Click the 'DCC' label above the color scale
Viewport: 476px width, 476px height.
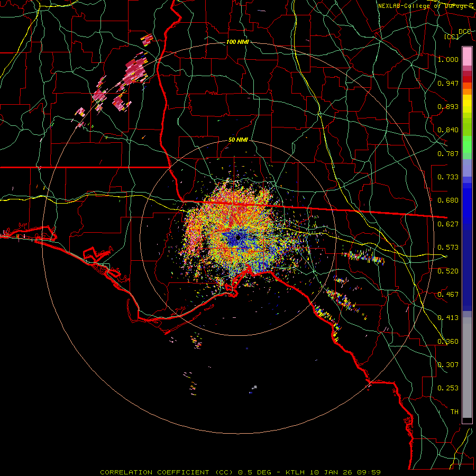(x=465, y=32)
